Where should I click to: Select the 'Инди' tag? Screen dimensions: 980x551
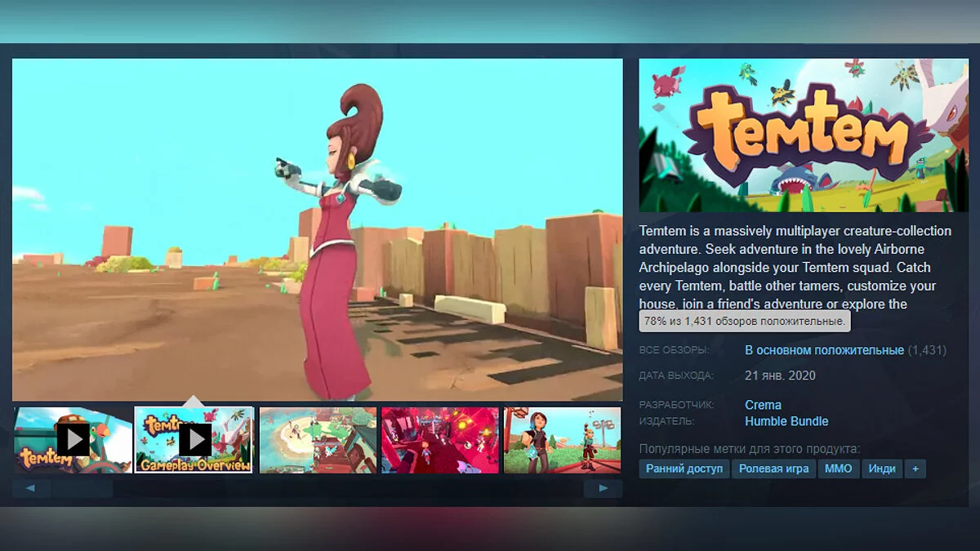click(882, 469)
